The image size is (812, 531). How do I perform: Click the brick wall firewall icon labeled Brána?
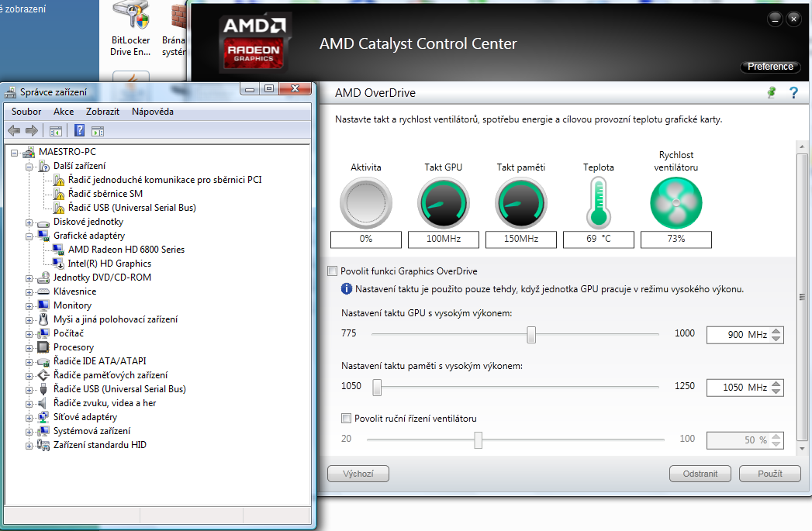[178, 16]
